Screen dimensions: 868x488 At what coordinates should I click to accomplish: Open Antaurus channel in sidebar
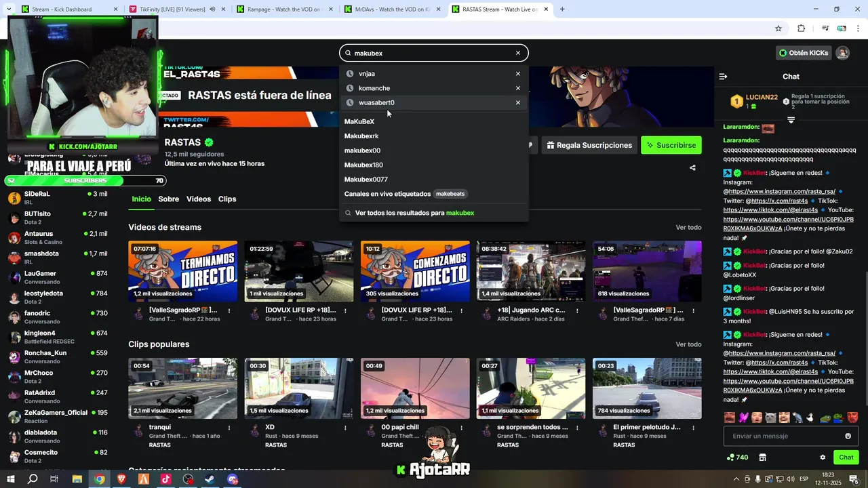point(58,238)
